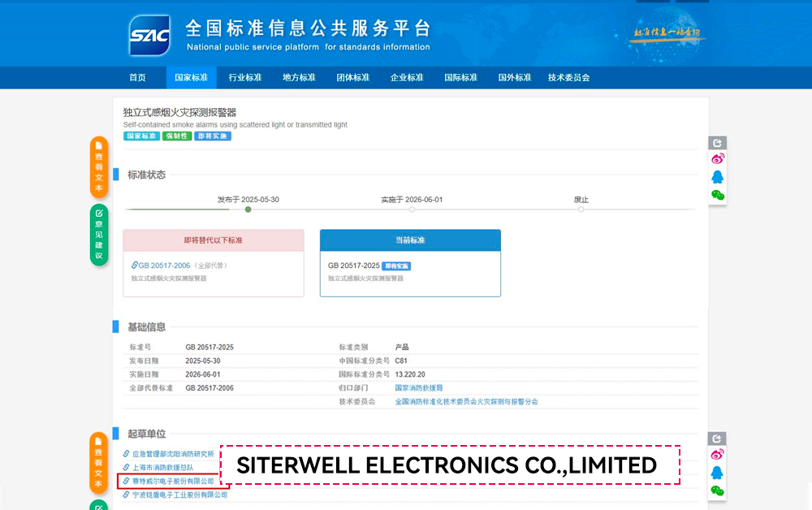Image resolution: width=812 pixels, height=510 pixels.
Task: Open the 国外标准 tab
Action: click(x=514, y=78)
